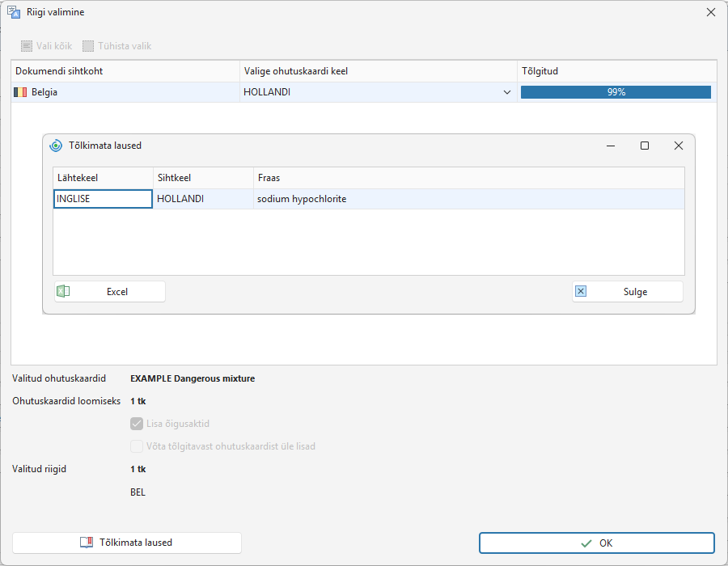Screen dimensions: 728x566
Task: Click the Vali kõik select-all icon
Action: (x=27, y=46)
